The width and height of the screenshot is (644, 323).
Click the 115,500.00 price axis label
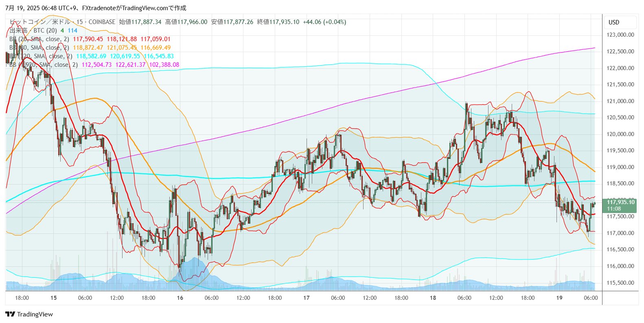(620, 283)
